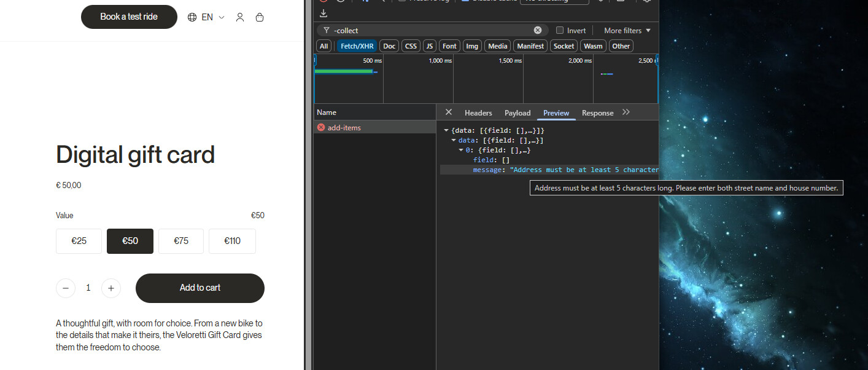Switch to the Preview tab
This screenshot has width=868, height=370.
click(556, 112)
